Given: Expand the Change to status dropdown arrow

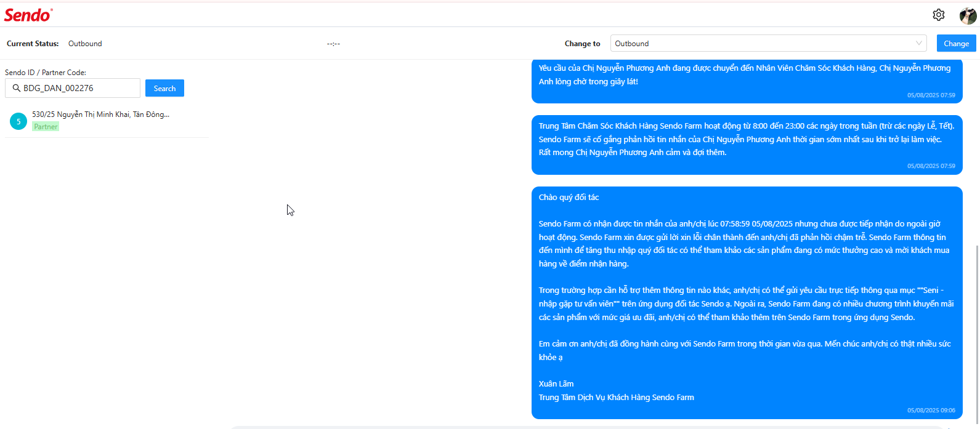Looking at the screenshot, I should coord(919,43).
